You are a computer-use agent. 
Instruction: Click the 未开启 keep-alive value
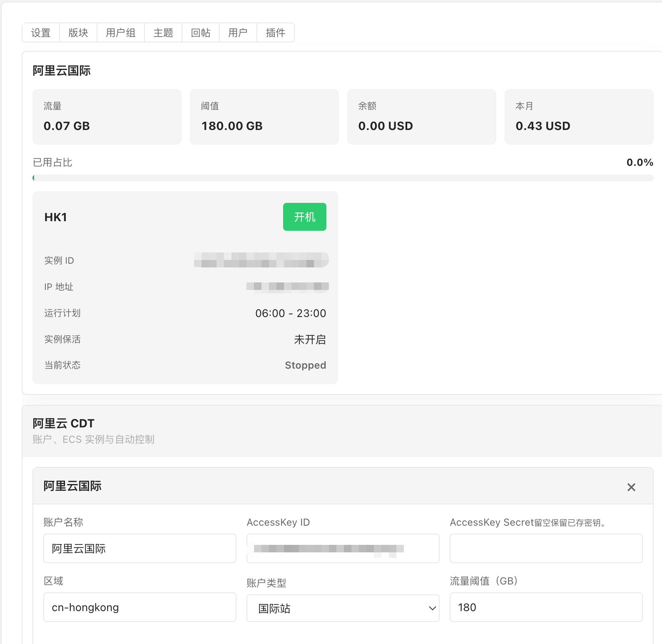(310, 339)
